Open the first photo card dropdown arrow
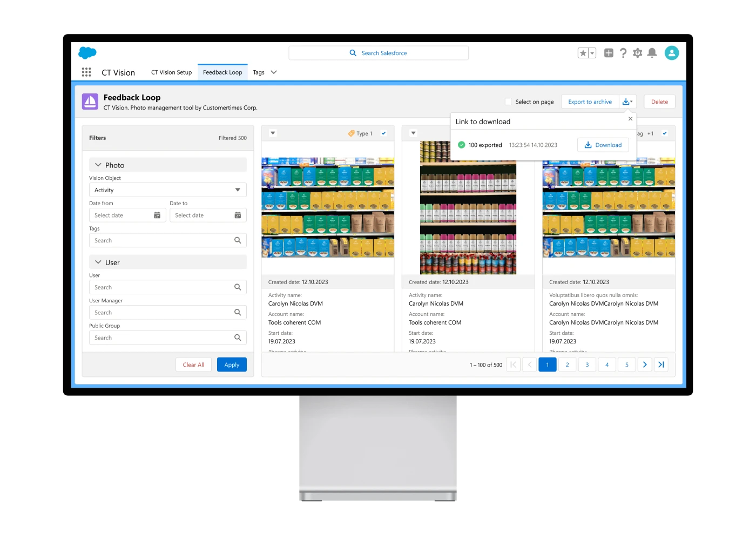 pos(273,133)
